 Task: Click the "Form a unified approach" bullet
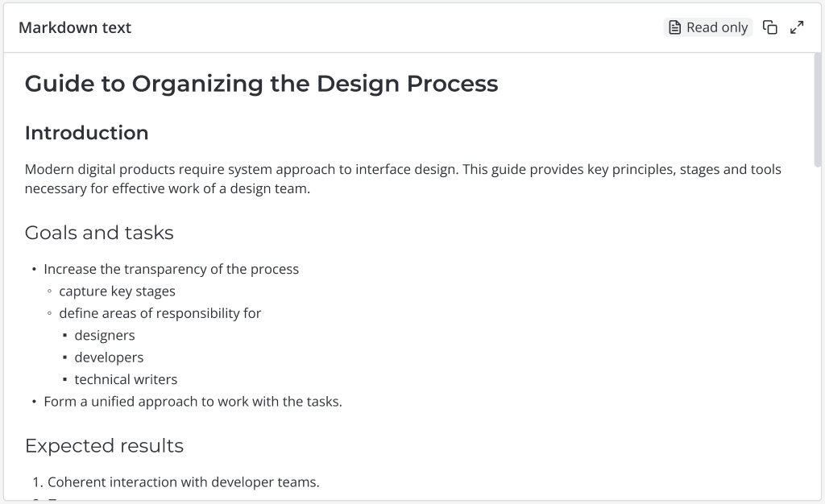[x=193, y=401]
